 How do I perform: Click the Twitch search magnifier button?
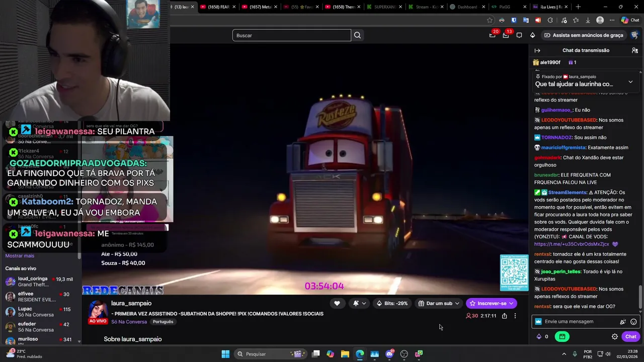pos(357,35)
